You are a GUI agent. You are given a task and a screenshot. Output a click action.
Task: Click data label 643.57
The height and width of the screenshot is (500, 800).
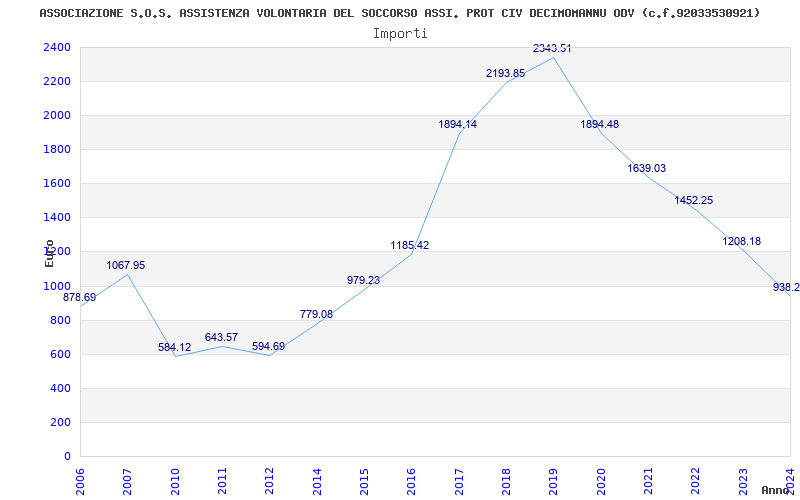click(x=221, y=337)
